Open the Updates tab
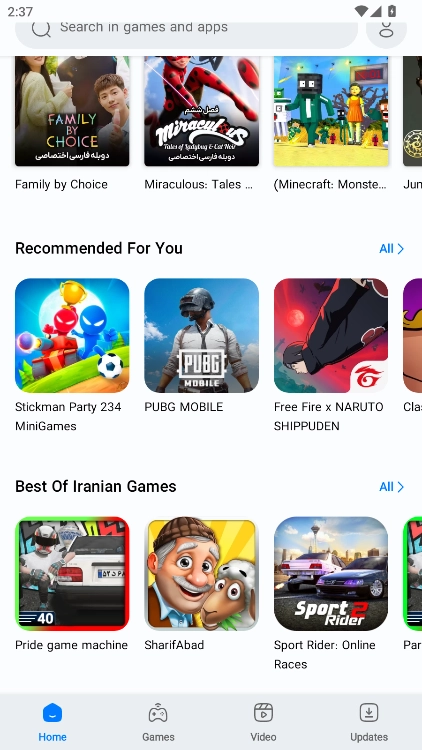This screenshot has height=750, width=422. [369, 722]
